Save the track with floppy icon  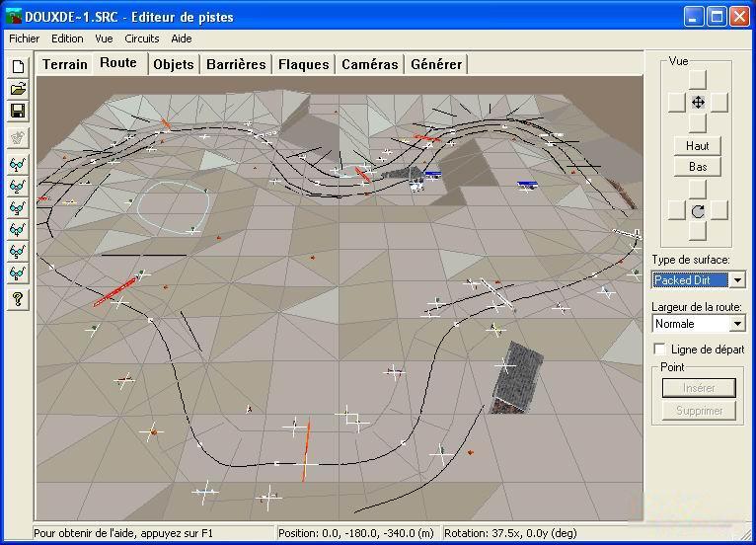18,111
